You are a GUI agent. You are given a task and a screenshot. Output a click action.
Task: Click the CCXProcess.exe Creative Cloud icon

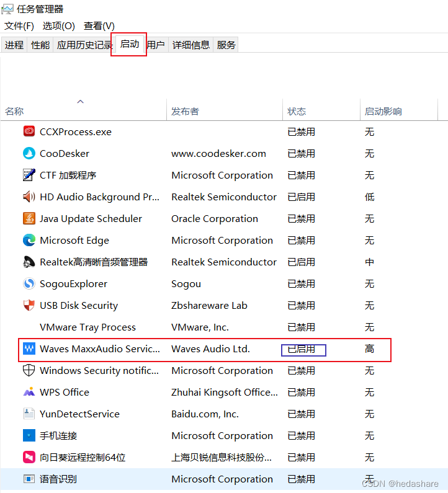[29, 131]
